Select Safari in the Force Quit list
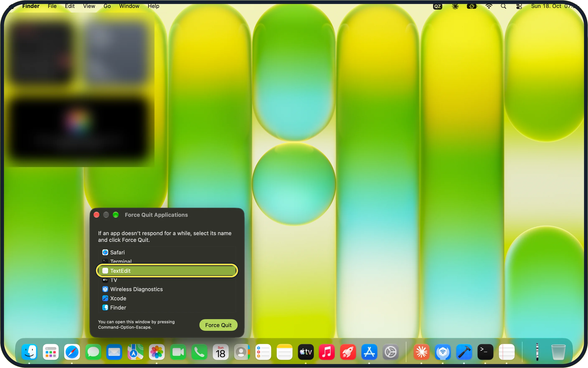The image size is (588, 368). click(167, 252)
